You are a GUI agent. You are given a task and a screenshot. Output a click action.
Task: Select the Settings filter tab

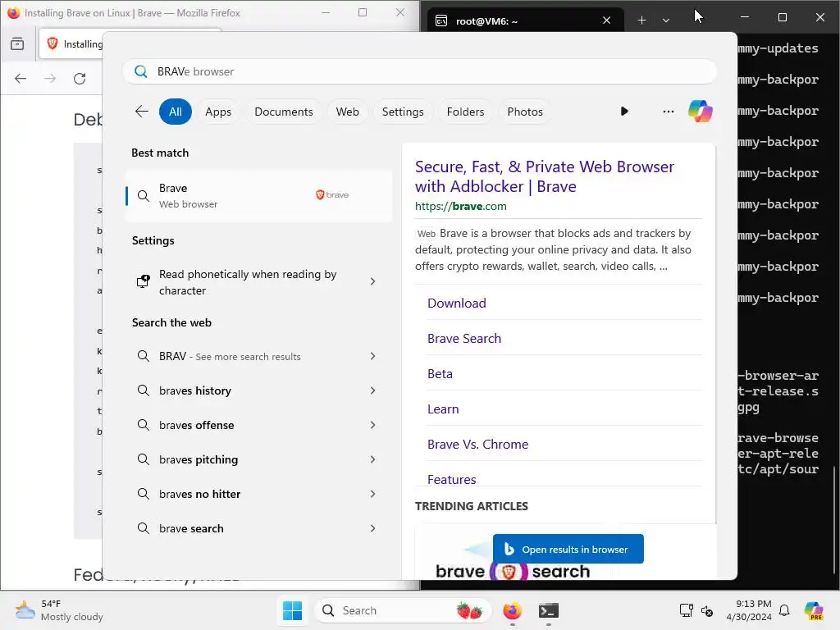click(403, 112)
